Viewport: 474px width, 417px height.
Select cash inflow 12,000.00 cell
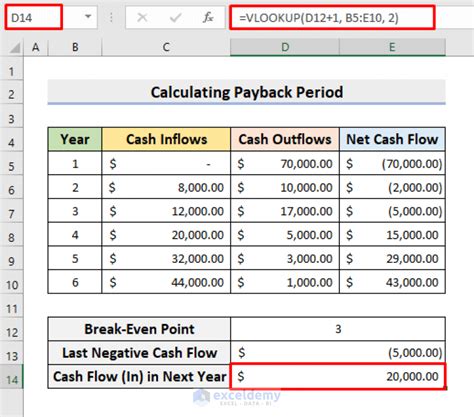(x=166, y=211)
